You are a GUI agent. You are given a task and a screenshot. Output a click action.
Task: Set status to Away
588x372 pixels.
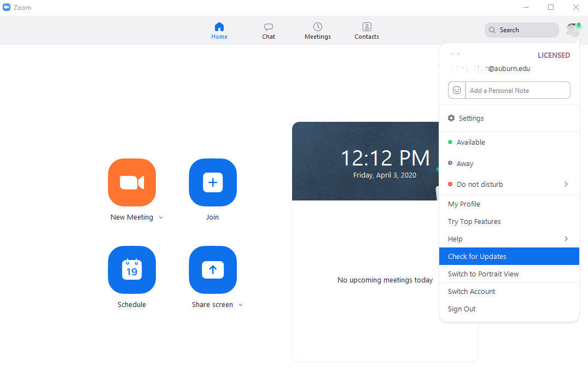coord(509,164)
